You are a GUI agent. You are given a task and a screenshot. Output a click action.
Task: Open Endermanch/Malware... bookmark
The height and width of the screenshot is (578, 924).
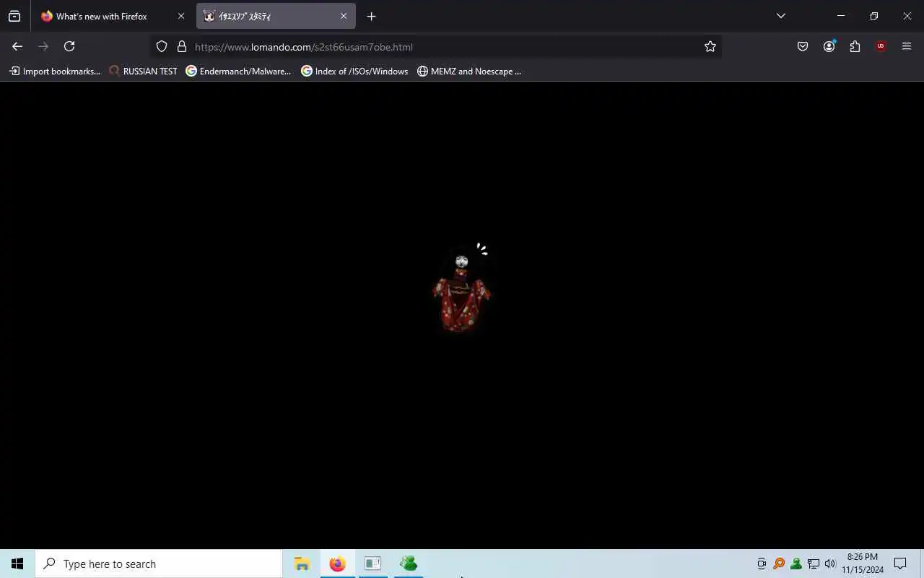pos(238,71)
